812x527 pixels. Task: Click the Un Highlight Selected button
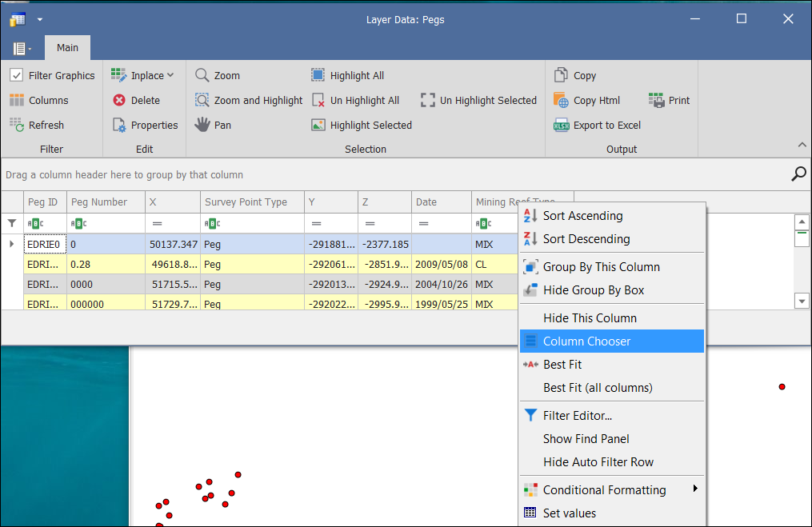(487, 100)
